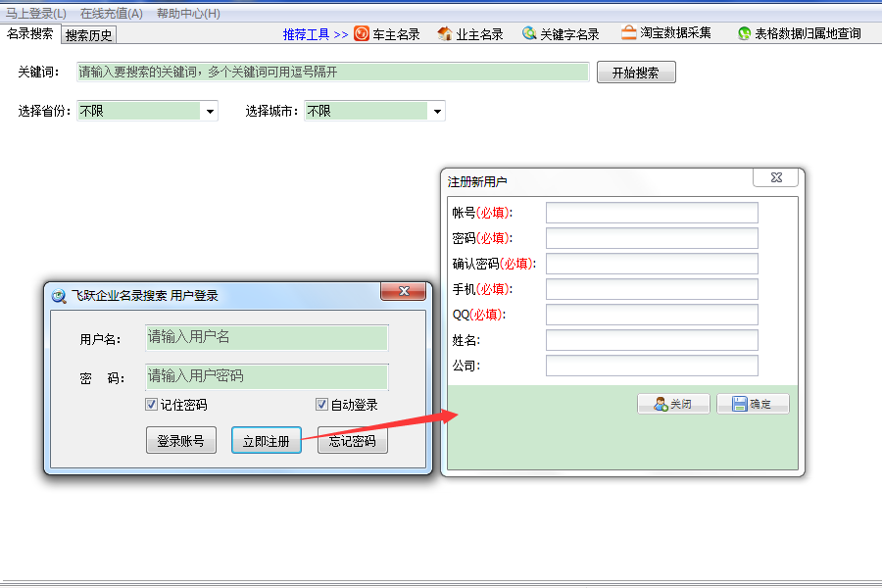This screenshot has height=588, width=882.
Task: Open the 关键字名录 magnifier icon
Action: click(529, 33)
